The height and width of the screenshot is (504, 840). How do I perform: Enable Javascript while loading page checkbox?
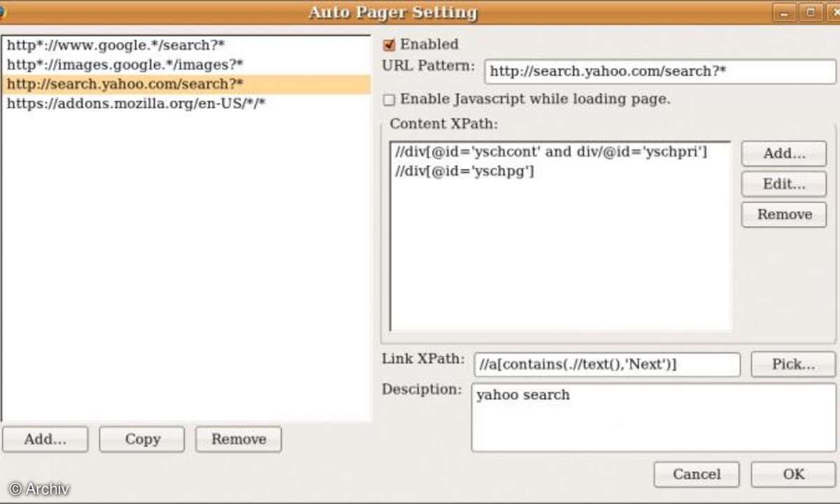click(x=388, y=99)
